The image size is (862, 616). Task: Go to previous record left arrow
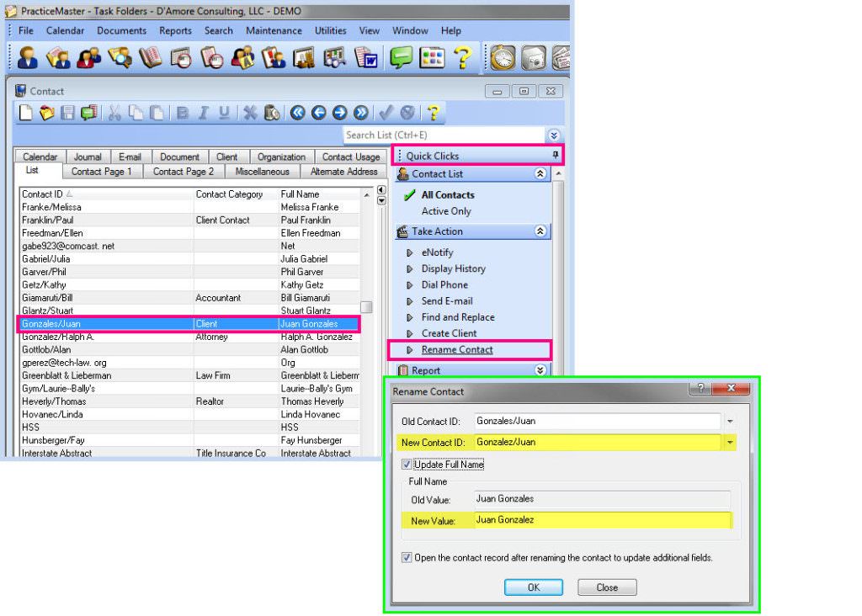pos(319,113)
